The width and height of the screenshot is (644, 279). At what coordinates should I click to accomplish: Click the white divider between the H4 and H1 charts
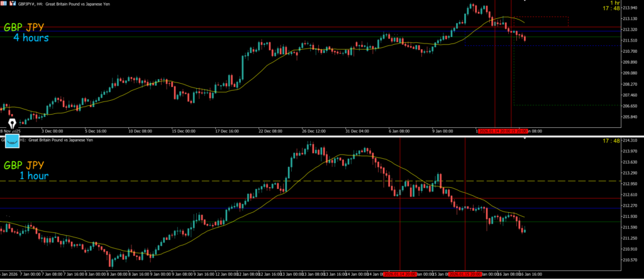[314, 136]
